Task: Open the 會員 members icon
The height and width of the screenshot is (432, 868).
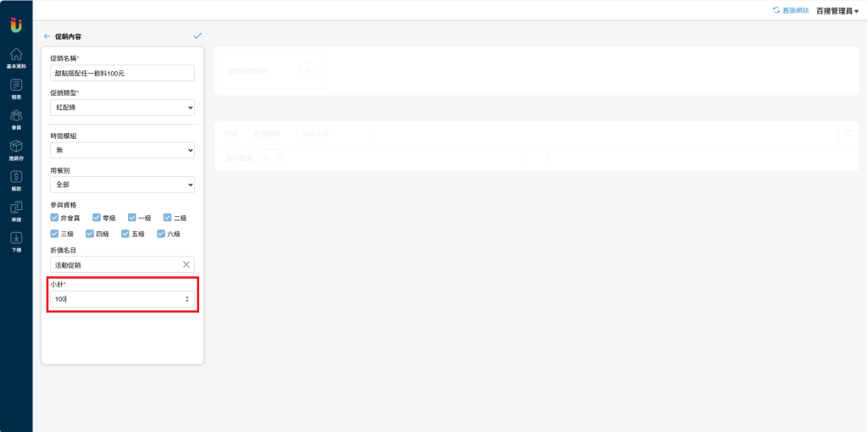Action: tap(16, 115)
